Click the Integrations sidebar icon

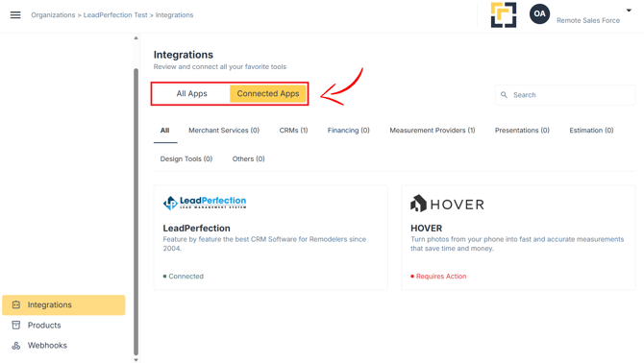click(x=16, y=304)
